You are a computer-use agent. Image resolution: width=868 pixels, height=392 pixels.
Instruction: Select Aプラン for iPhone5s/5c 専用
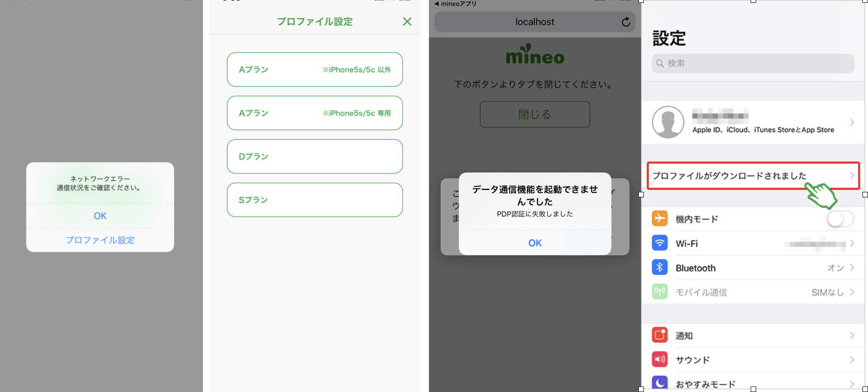pos(315,113)
